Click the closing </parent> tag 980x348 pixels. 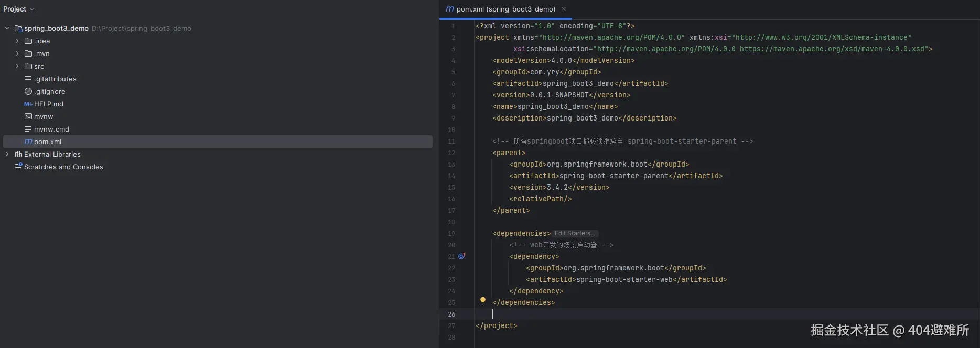coord(511,210)
